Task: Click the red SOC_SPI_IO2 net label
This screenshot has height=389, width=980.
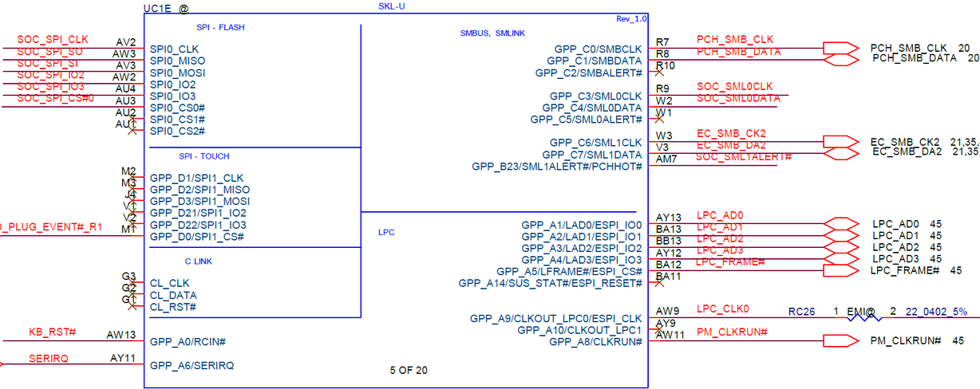Action: click(x=51, y=75)
